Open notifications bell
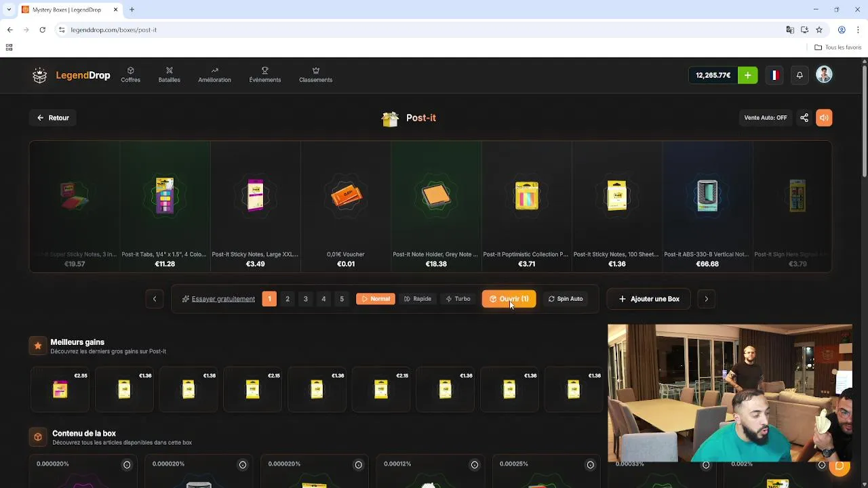Viewport: 868px width, 488px height. (800, 75)
